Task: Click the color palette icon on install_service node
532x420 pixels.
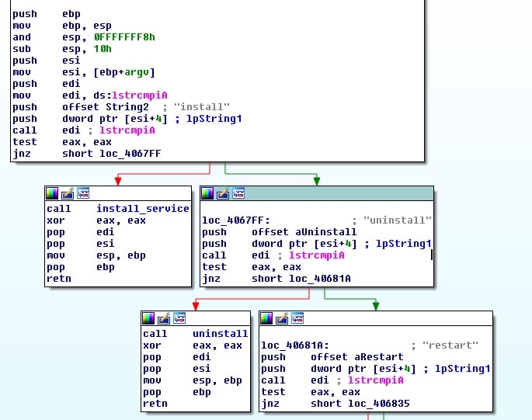Action: coord(52,193)
